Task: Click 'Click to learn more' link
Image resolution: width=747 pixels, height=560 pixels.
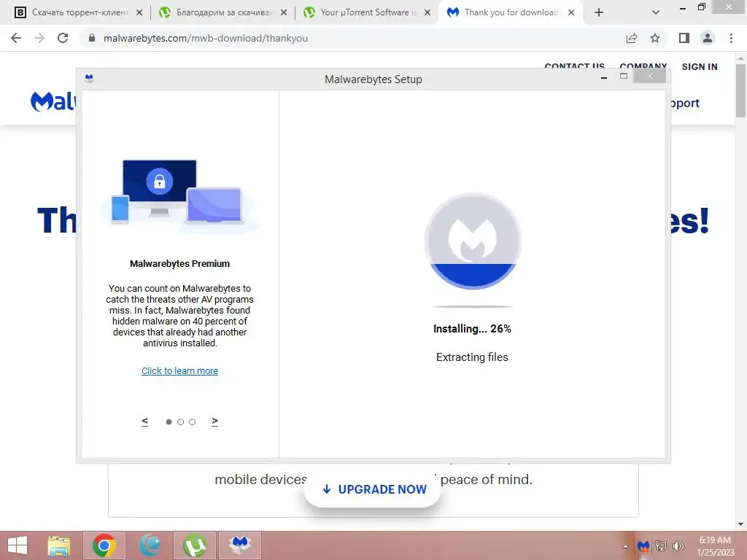Action: [179, 370]
